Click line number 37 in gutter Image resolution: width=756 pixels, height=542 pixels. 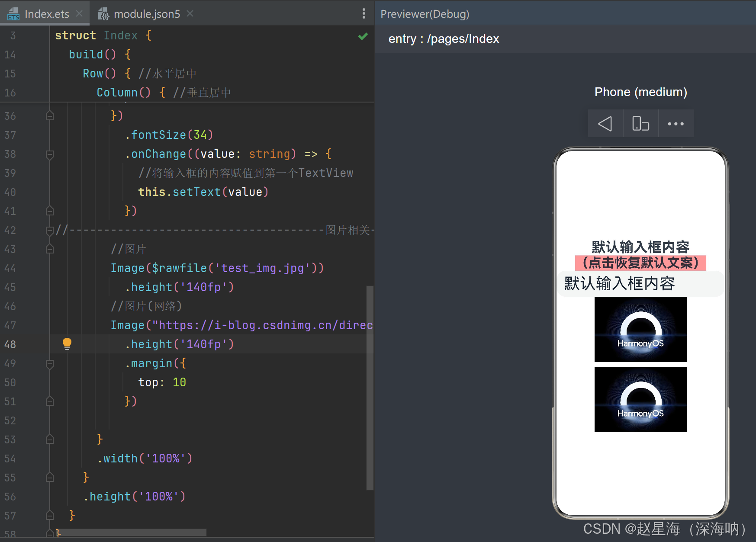(10, 135)
